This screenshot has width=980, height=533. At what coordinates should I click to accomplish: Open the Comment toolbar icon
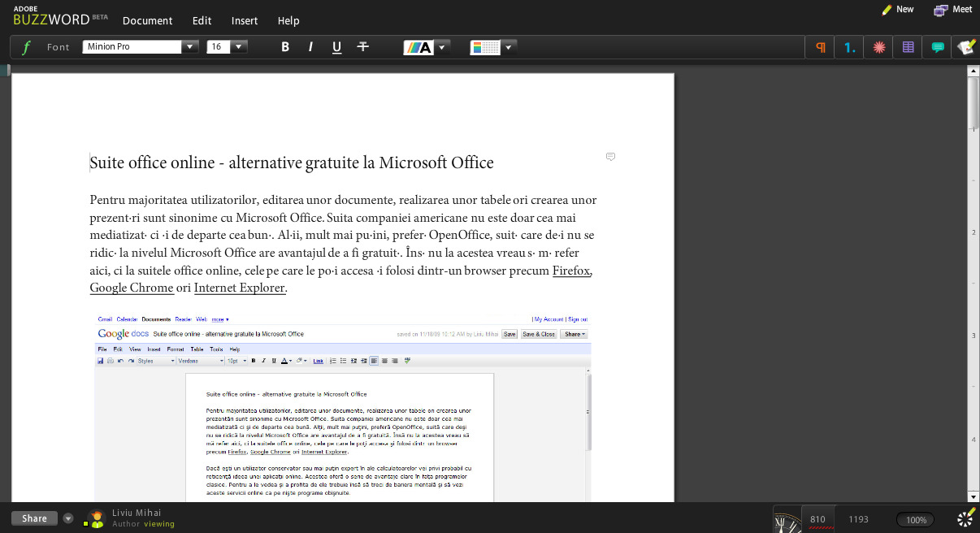[938, 47]
